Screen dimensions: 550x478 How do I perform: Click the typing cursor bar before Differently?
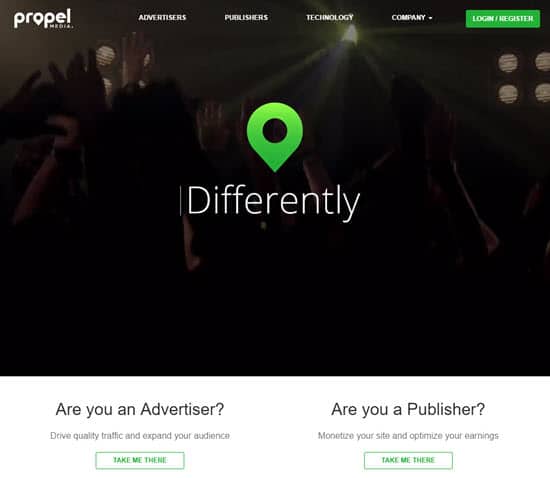(181, 201)
